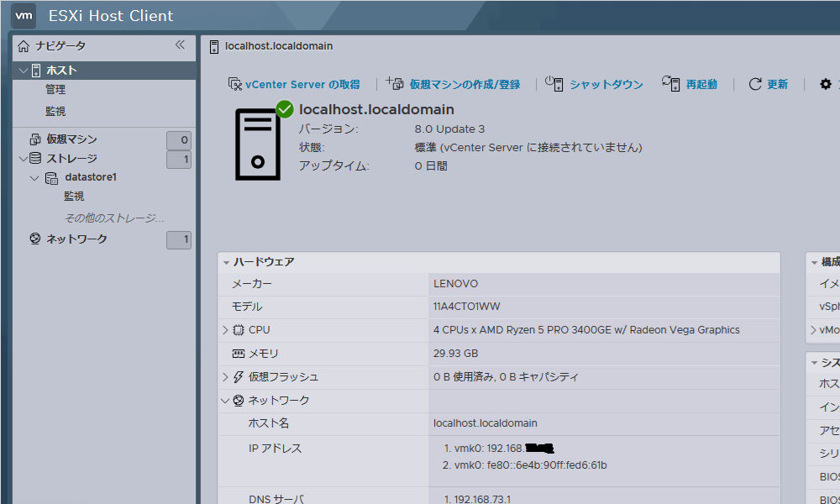Screen dimensions: 840x504
Task: Select datastore1 in the storage tree
Action: click(x=91, y=177)
